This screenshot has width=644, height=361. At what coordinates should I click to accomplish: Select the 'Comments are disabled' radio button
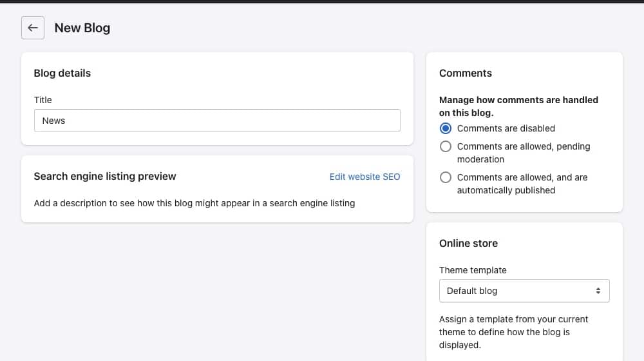tap(446, 128)
